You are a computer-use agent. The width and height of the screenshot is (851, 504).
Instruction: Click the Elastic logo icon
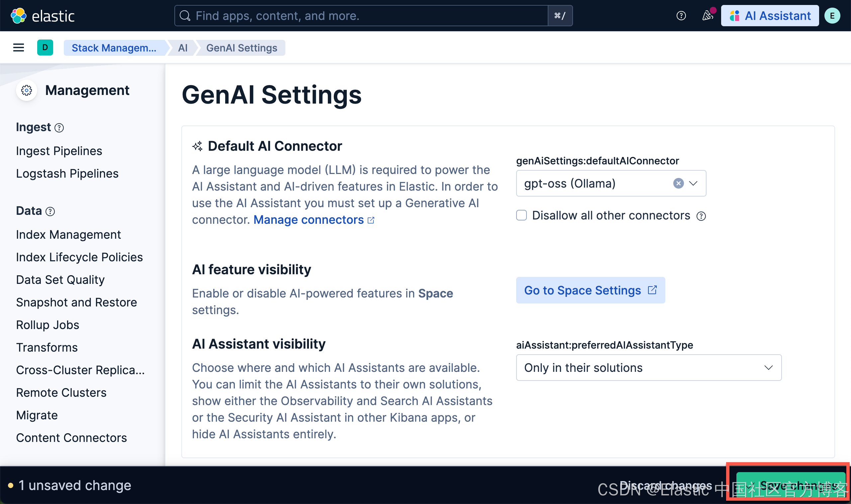click(18, 16)
